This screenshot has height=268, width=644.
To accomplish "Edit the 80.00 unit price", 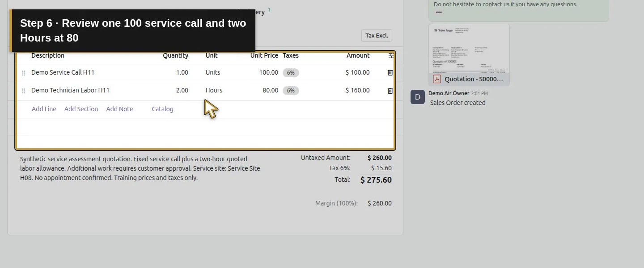I will tap(270, 90).
